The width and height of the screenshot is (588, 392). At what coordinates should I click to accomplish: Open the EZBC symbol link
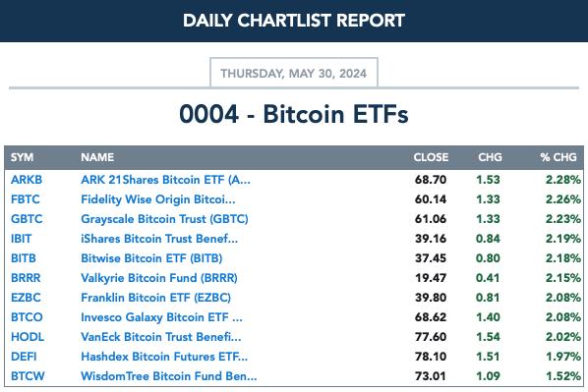26,298
